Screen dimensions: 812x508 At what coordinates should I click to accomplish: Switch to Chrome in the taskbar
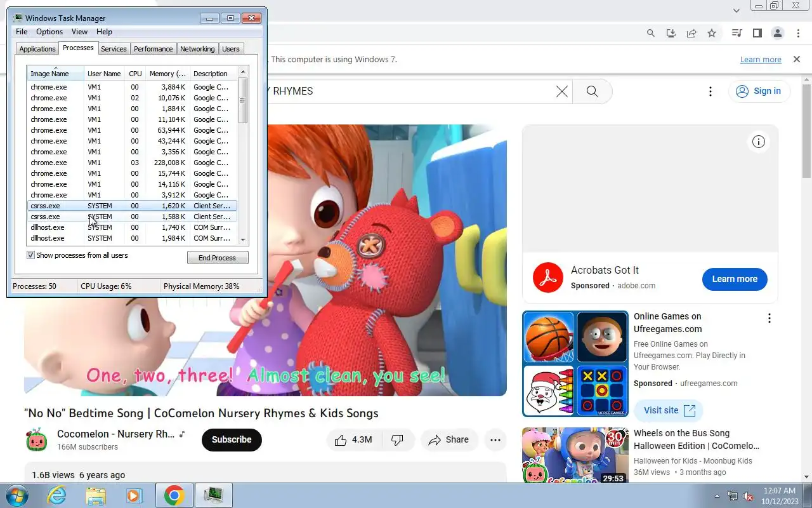(174, 495)
